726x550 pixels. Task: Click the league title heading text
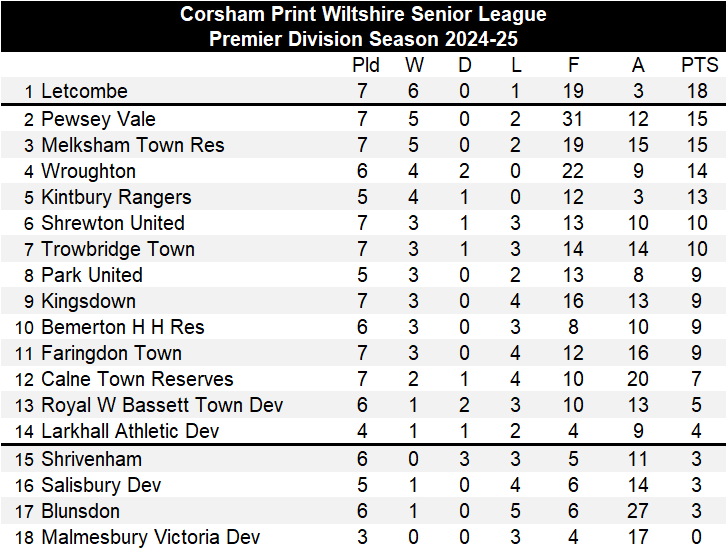tap(363, 15)
